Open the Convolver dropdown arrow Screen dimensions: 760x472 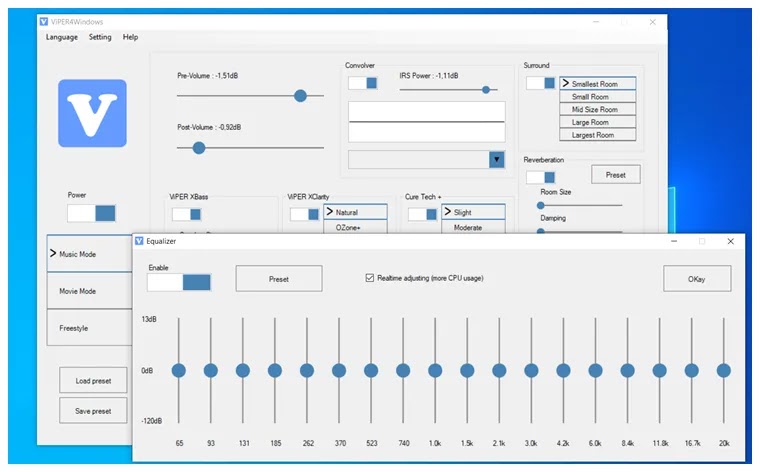pyautogui.click(x=496, y=159)
